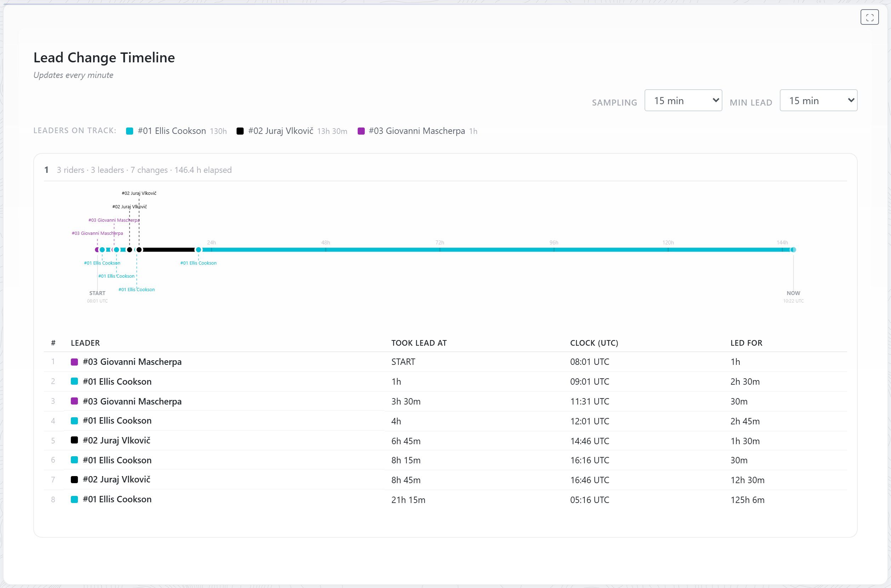Select the purple START marker on timeline

click(x=97, y=250)
